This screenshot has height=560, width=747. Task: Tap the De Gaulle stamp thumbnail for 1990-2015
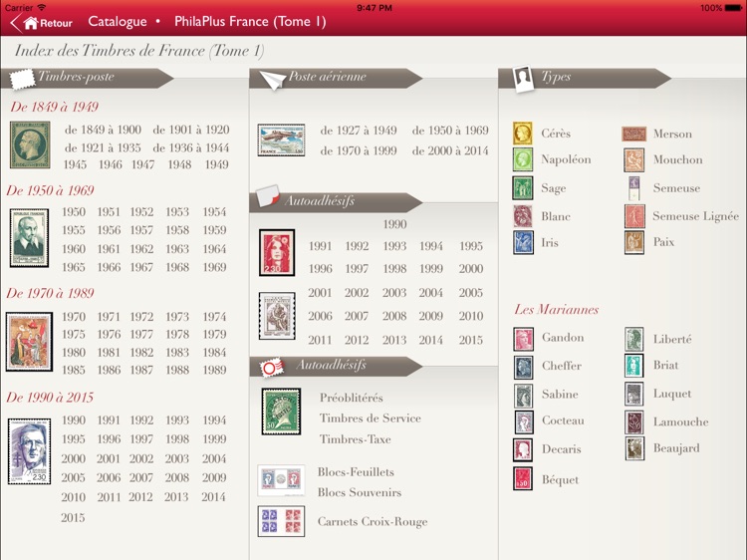(x=29, y=450)
